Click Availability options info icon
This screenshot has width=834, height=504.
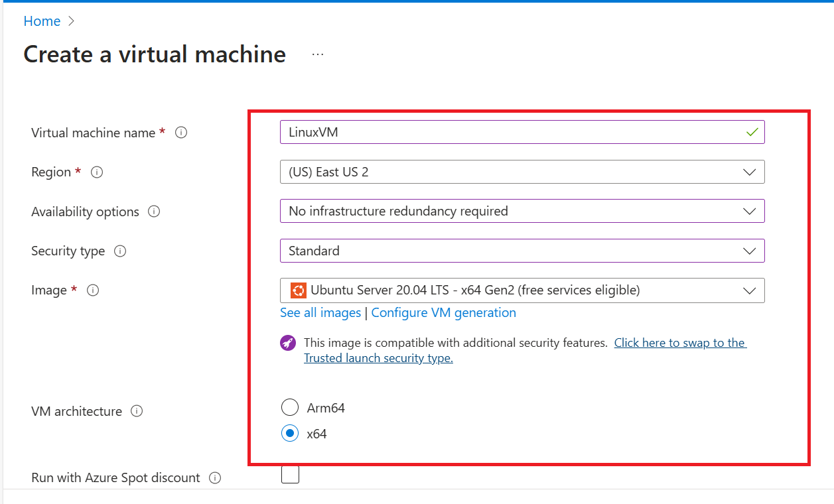154,212
